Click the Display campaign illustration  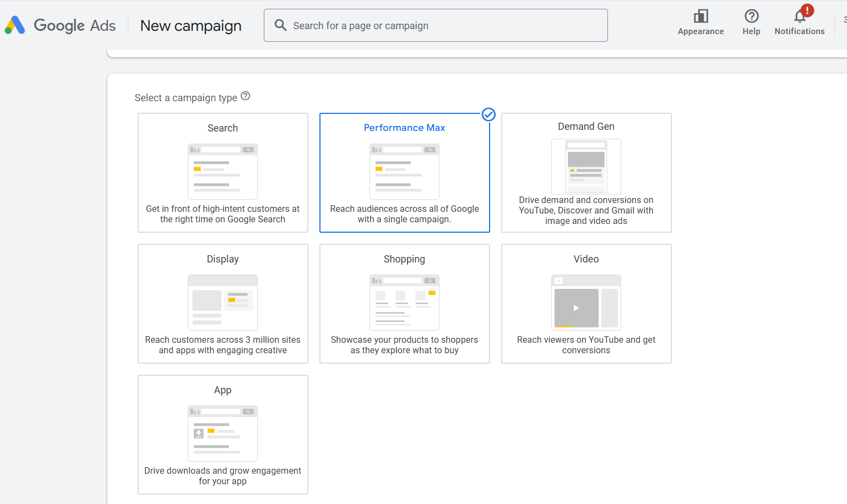point(222,303)
